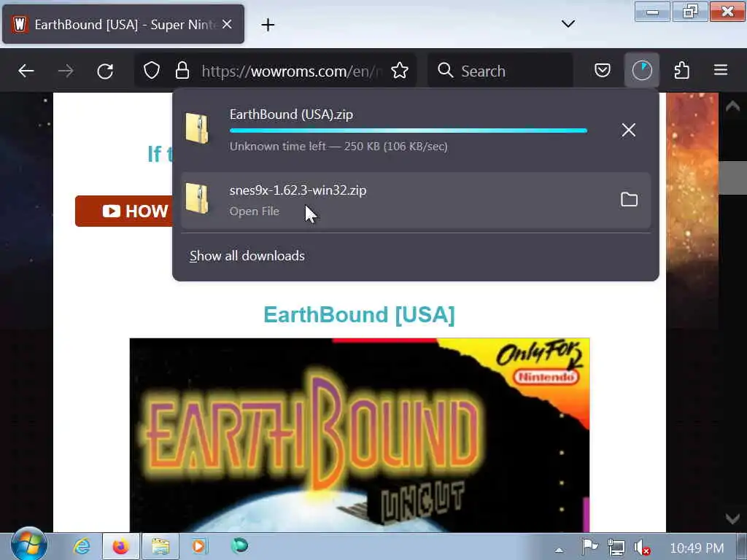Open the snes9x-1.62.3-win32.zip download
The image size is (747, 560).
(x=415, y=201)
